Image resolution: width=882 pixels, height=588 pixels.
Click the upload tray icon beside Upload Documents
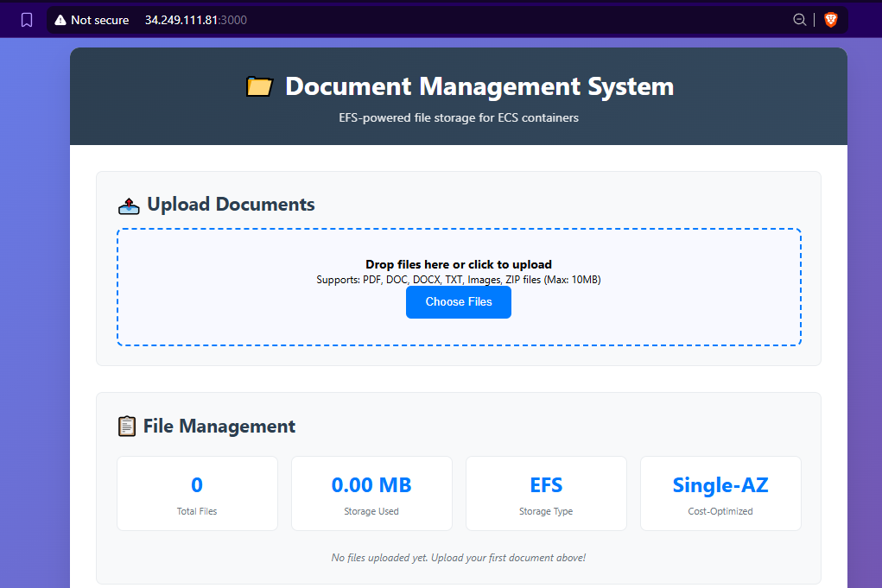(x=129, y=205)
